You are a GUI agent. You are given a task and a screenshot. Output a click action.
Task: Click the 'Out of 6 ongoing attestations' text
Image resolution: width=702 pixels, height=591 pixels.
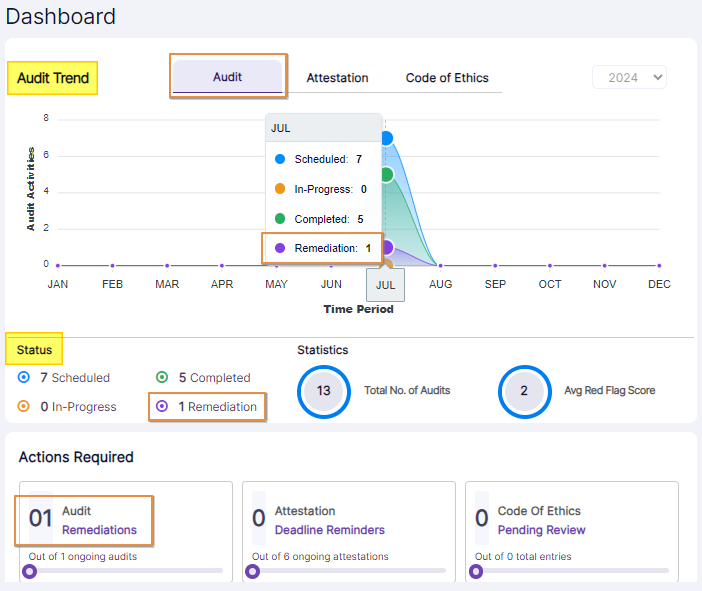(320, 557)
